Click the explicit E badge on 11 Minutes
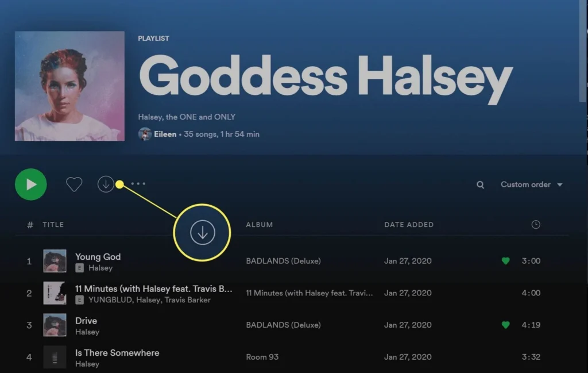The width and height of the screenshot is (588, 373). tap(79, 300)
